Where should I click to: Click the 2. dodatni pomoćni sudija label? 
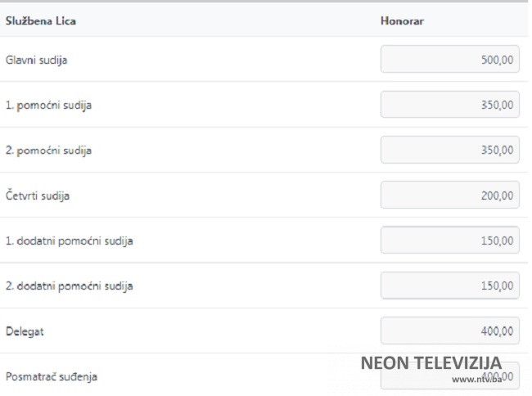pyautogui.click(x=70, y=286)
